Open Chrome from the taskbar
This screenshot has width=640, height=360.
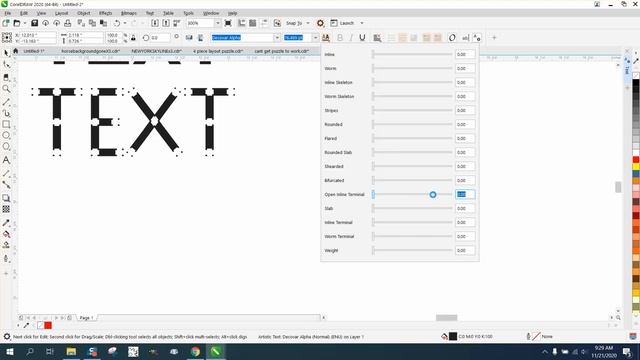[x=196, y=351]
